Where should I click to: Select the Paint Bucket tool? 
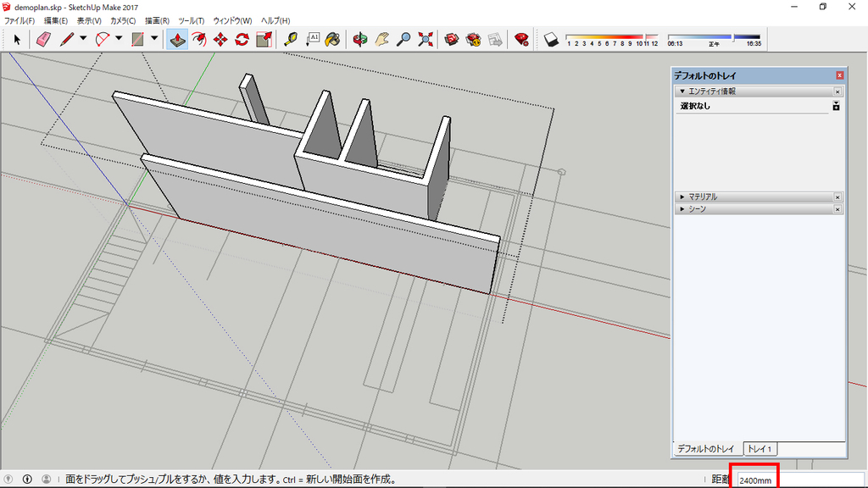(332, 39)
